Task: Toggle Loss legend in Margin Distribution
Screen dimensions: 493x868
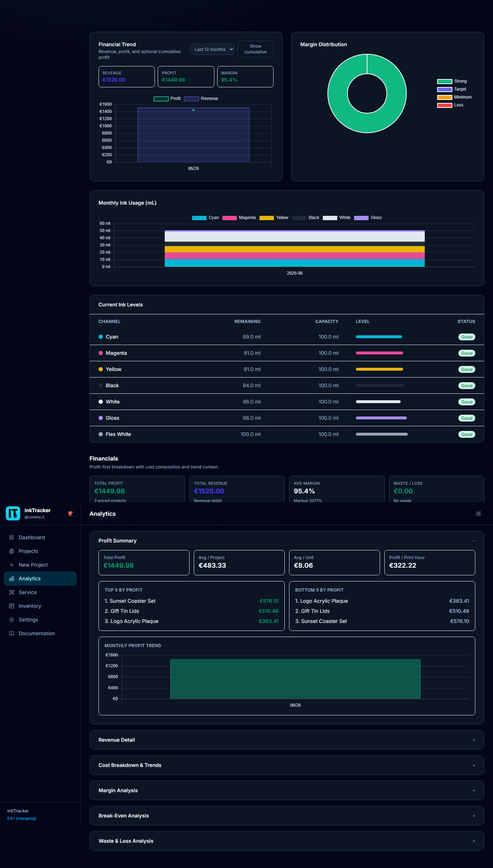Action: point(450,105)
